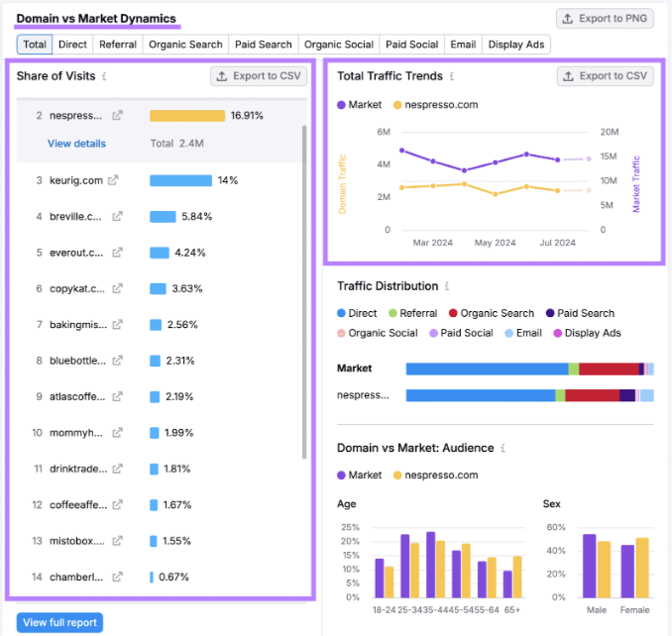Click the Share of Visits list scrollbar
672x636 pixels.
click(304, 292)
